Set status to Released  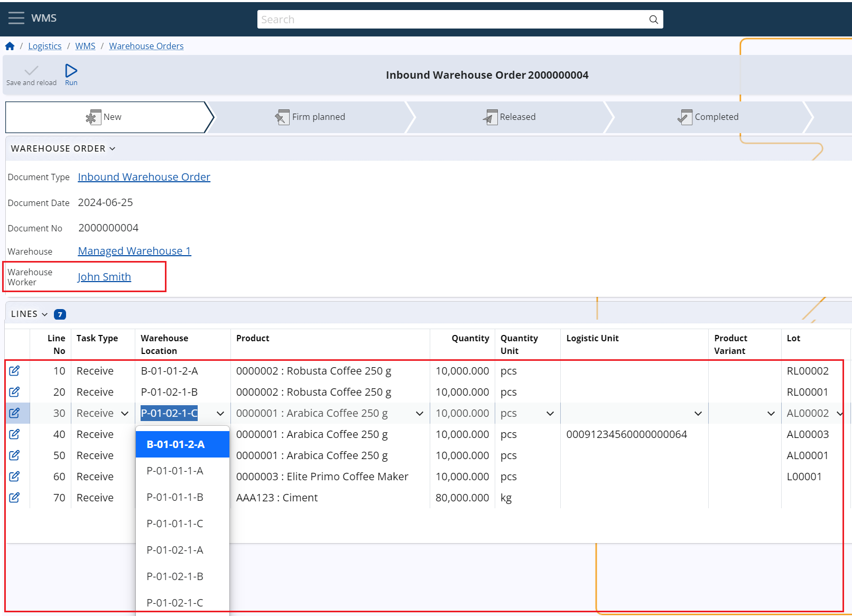(510, 117)
